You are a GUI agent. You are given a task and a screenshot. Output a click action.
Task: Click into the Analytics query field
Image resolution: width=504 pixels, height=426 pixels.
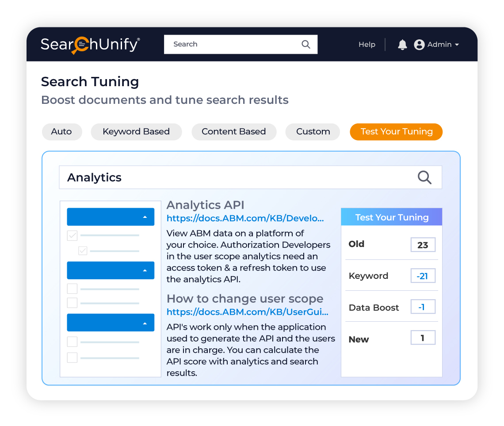(x=250, y=177)
